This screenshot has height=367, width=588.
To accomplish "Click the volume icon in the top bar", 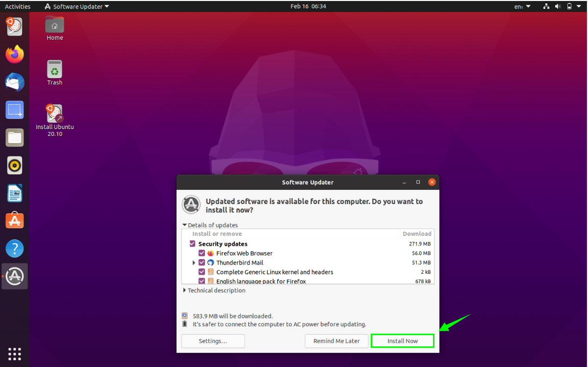I will pyautogui.click(x=558, y=6).
